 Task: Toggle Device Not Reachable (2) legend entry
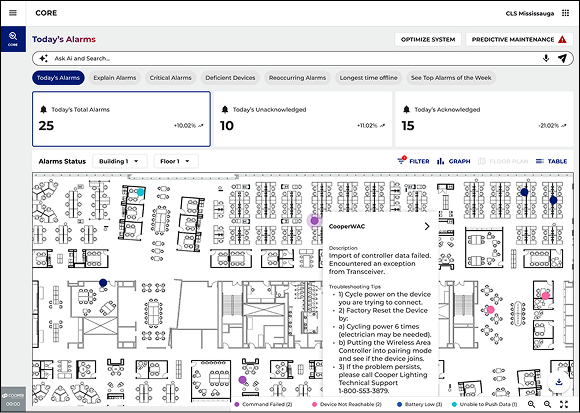tap(347, 404)
